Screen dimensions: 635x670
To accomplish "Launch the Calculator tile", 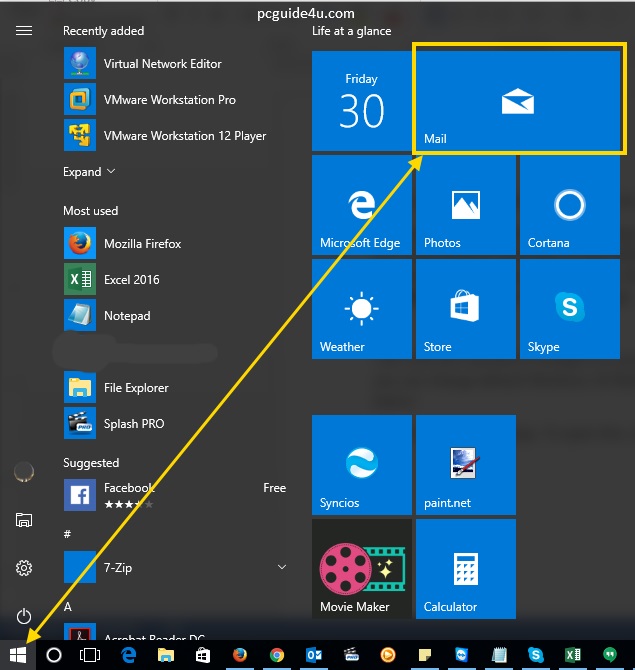I will (x=465, y=568).
